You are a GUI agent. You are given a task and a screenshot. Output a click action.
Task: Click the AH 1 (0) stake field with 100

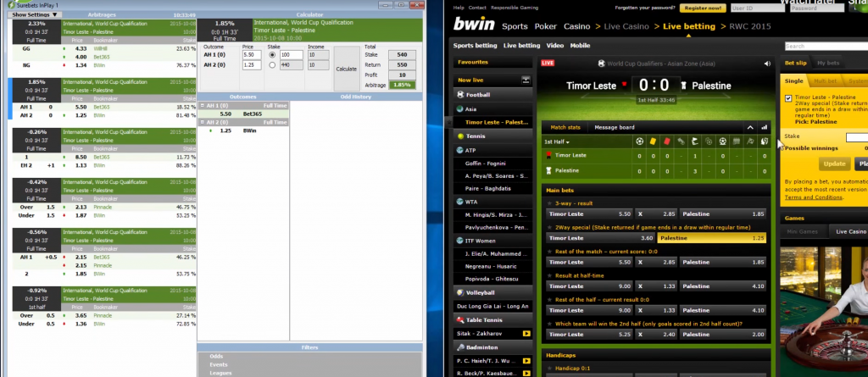pos(292,55)
